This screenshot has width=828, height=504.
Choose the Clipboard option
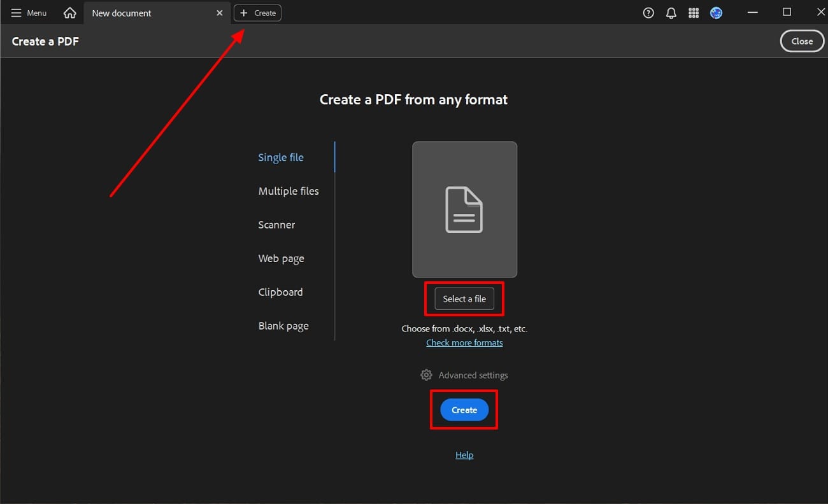280,292
